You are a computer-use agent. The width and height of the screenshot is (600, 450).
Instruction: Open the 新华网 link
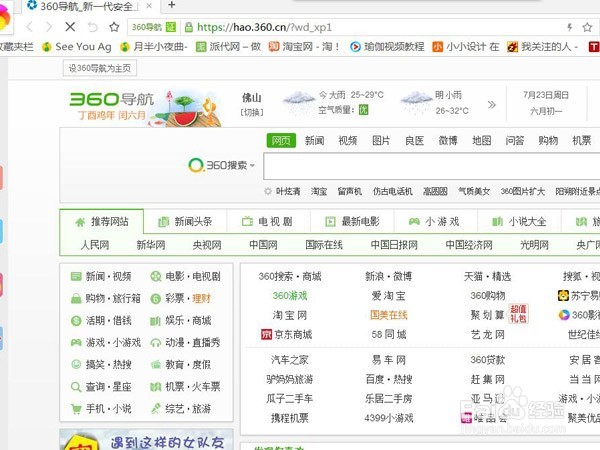pos(151,245)
